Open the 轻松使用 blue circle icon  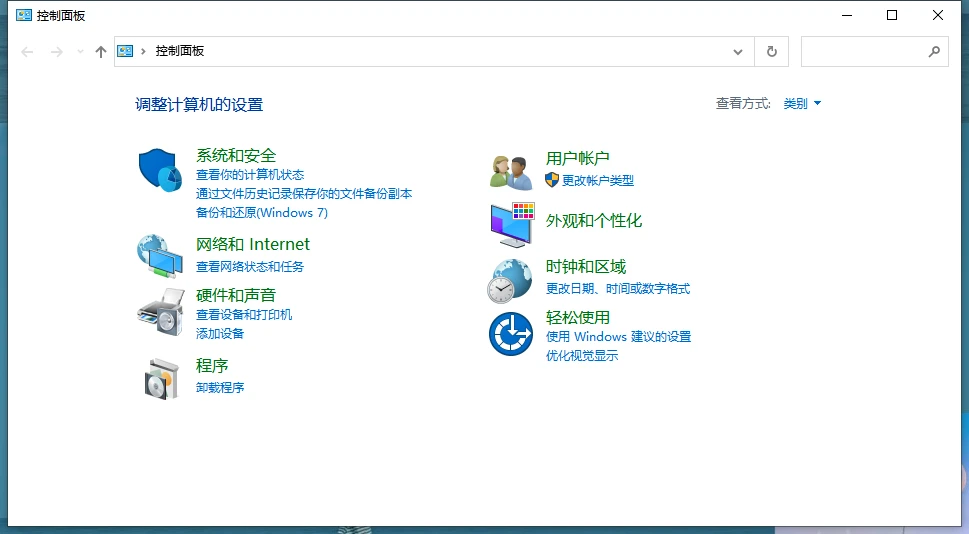tap(511, 334)
